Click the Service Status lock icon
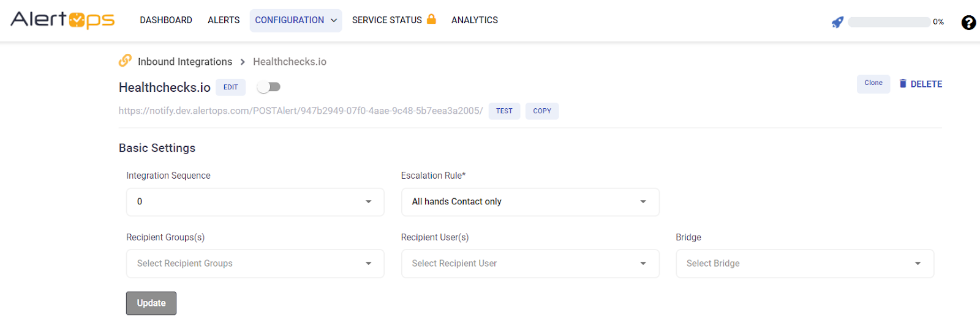This screenshot has height=326, width=980. (431, 19)
